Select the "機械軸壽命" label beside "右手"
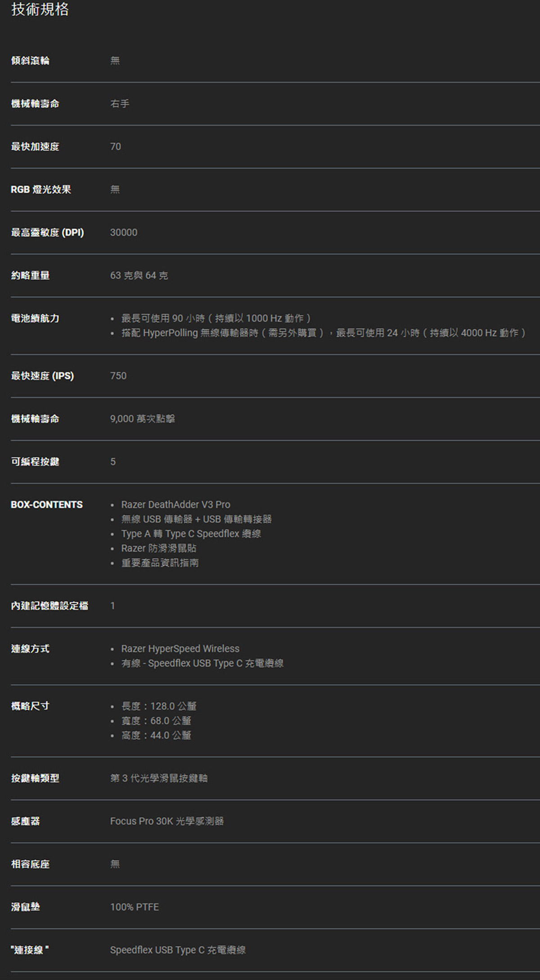The image size is (540, 980). coord(35,104)
